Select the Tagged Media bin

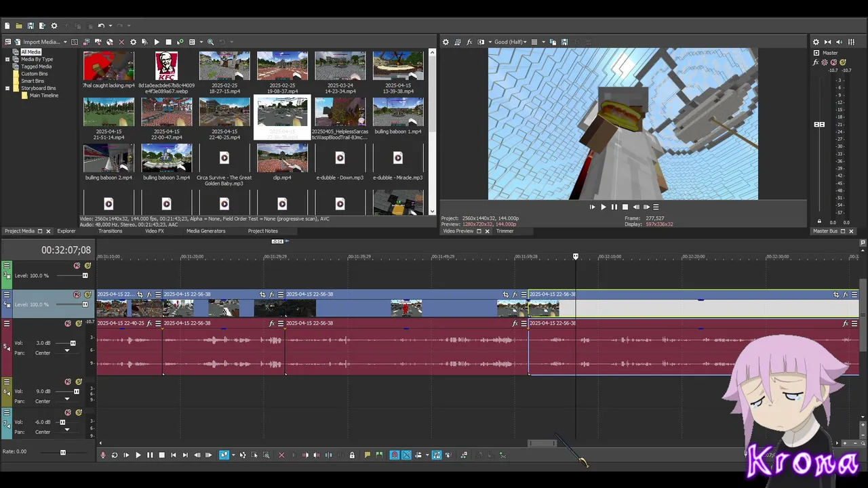(x=36, y=66)
